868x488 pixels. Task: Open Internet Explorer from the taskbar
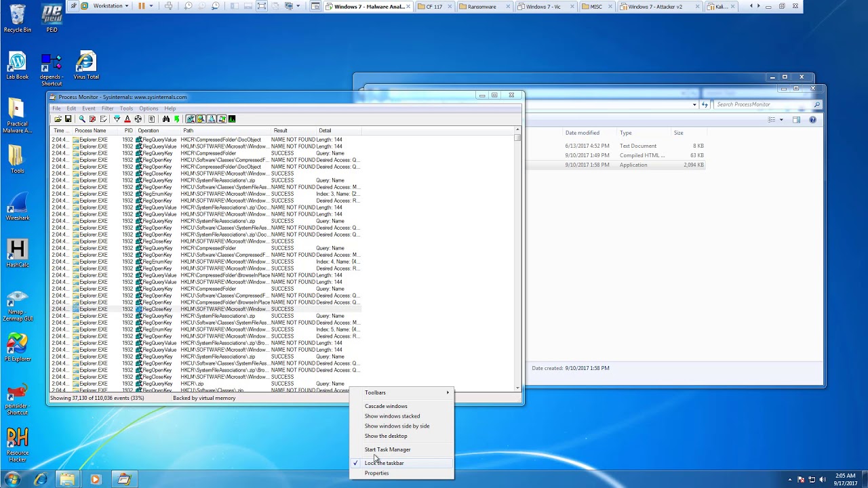41,479
